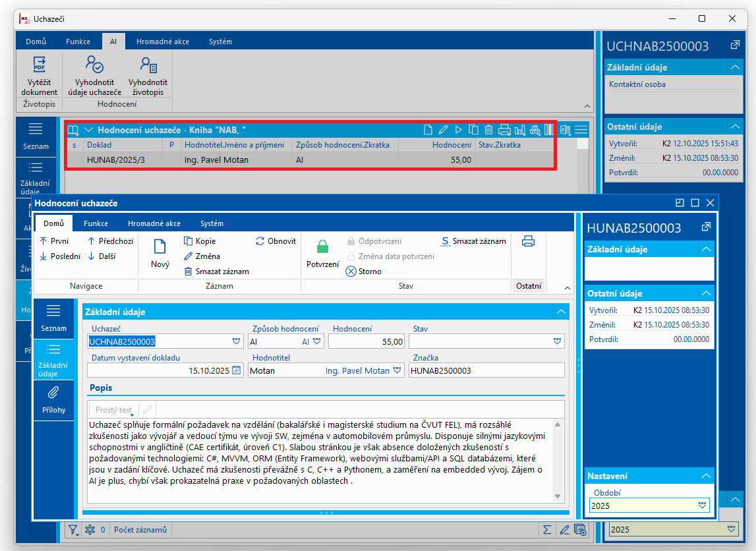This screenshot has height=551, width=756.
Task: Click the Vytěžit dokument PDF icon
Action: 39,65
